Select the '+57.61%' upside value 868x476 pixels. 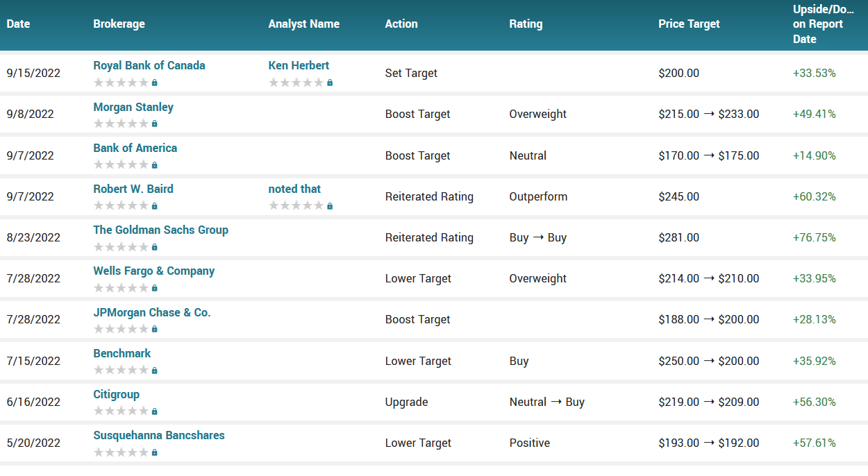tap(814, 443)
